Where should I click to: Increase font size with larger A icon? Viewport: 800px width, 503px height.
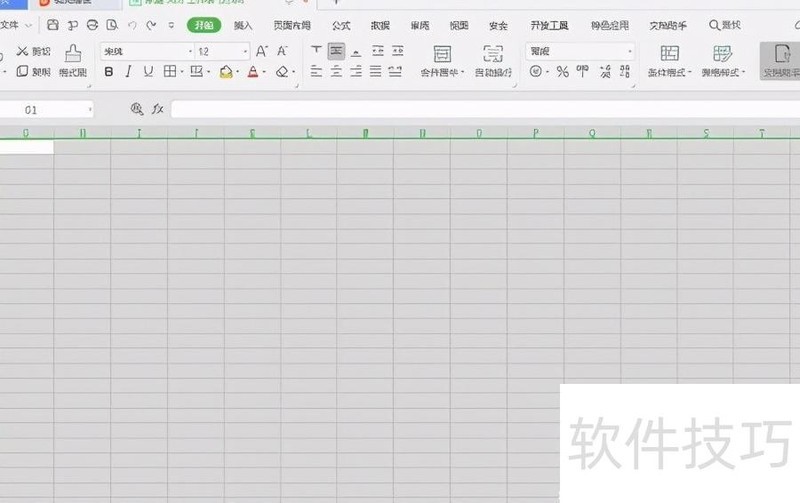262,51
